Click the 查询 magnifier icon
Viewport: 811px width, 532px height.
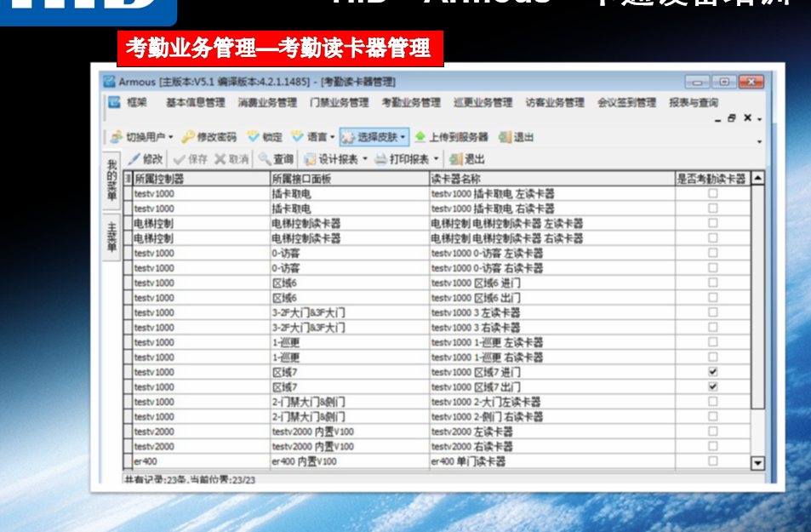[265, 159]
